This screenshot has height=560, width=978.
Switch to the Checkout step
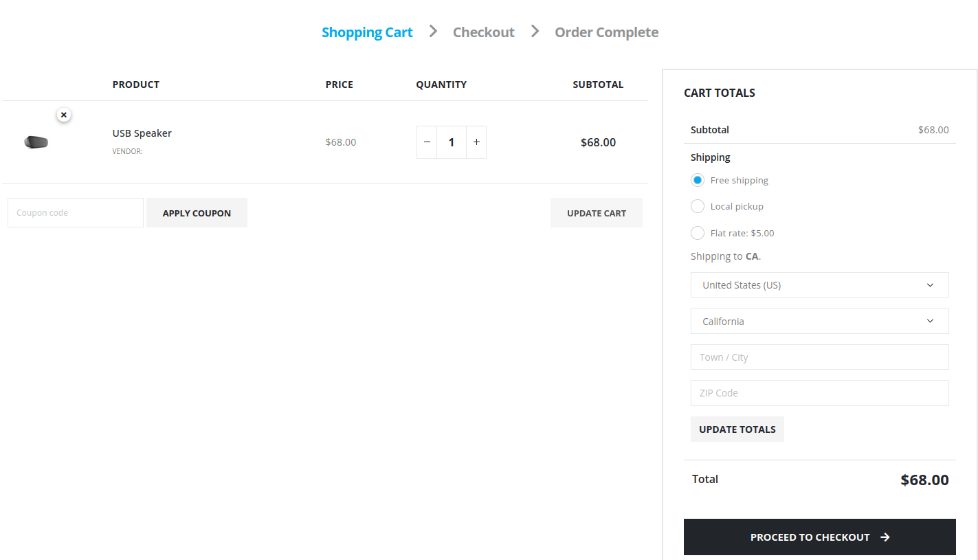483,32
